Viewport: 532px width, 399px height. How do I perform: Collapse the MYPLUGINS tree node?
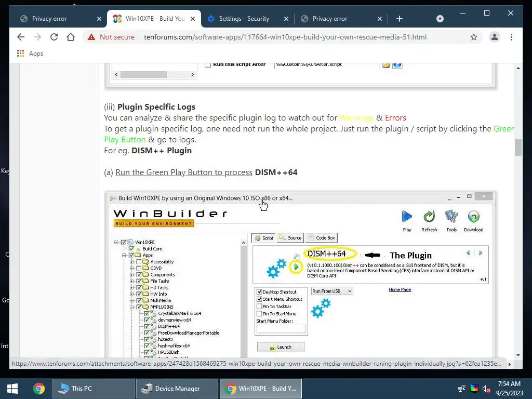[131, 307]
